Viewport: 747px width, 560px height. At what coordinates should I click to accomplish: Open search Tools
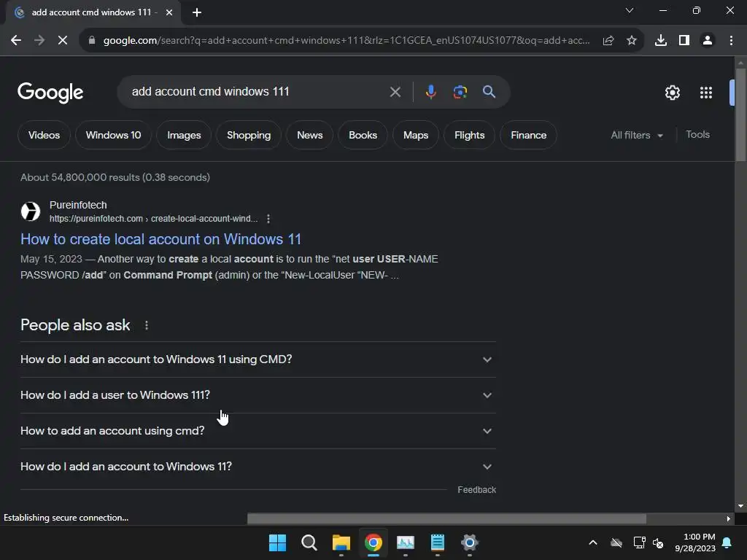pyautogui.click(x=697, y=135)
